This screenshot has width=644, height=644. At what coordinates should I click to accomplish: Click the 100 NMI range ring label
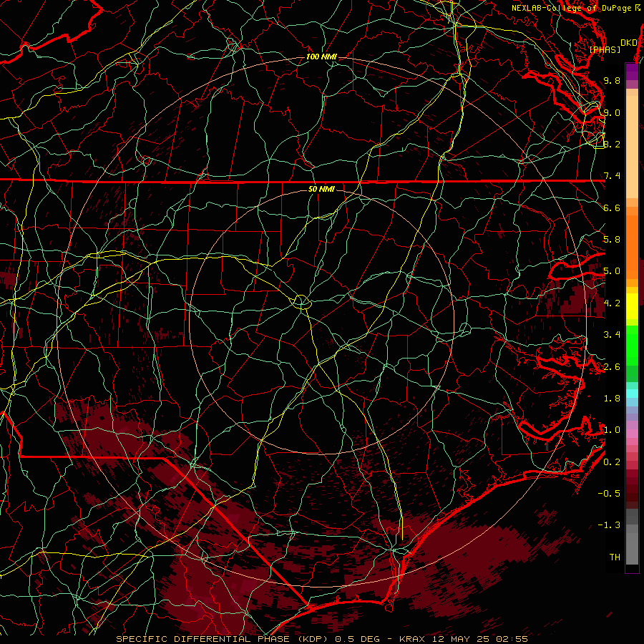pos(321,57)
